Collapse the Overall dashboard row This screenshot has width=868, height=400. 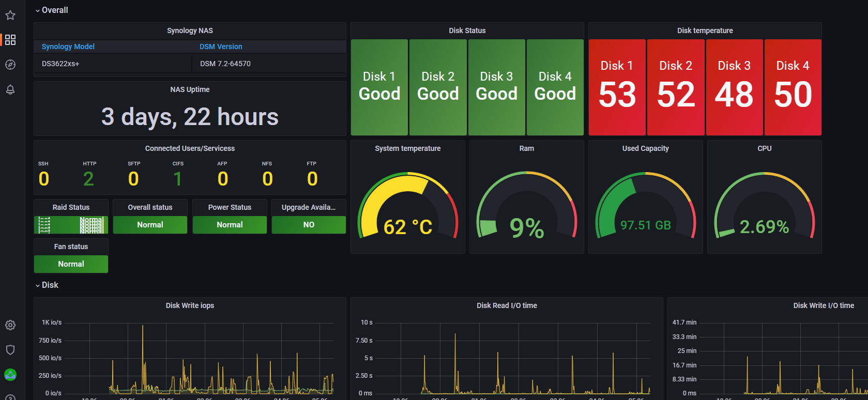click(52, 10)
